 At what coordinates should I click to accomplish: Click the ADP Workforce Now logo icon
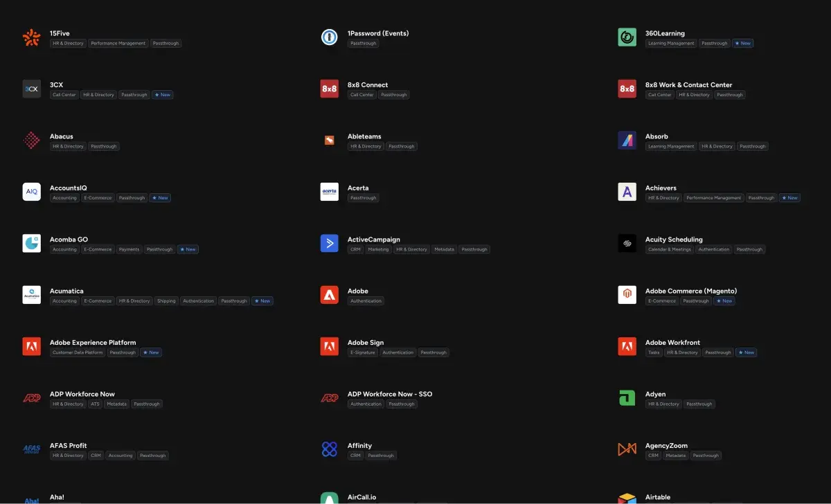(x=32, y=398)
